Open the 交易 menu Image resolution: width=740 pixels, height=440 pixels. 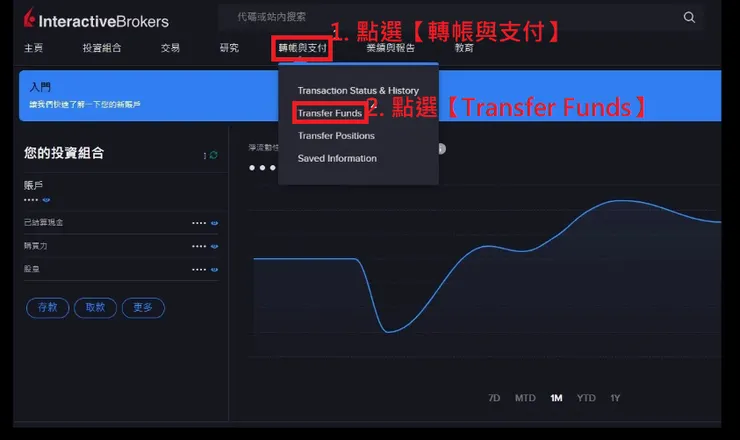[x=170, y=48]
